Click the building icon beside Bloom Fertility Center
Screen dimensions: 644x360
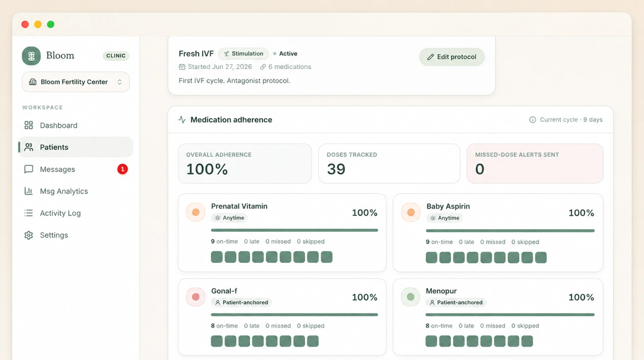pyautogui.click(x=33, y=82)
